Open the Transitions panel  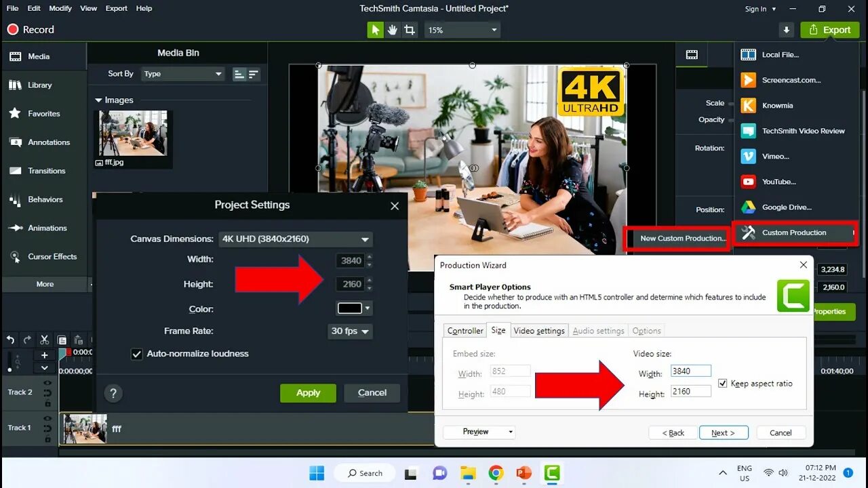[x=43, y=171]
